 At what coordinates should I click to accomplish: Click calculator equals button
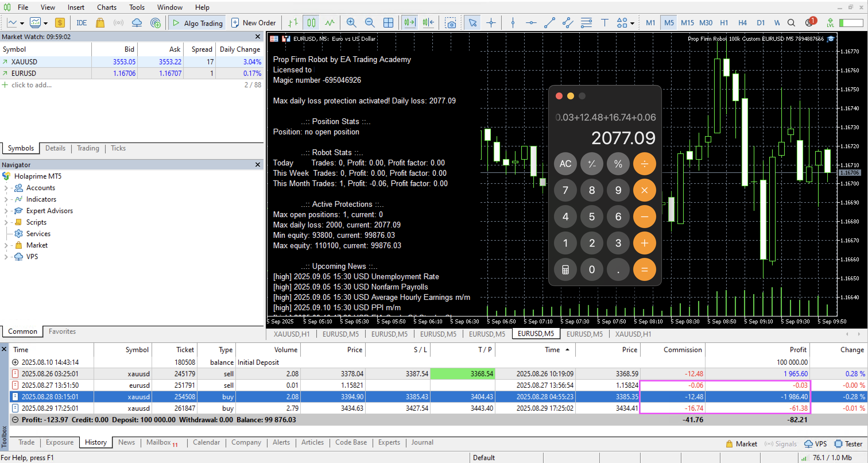644,269
